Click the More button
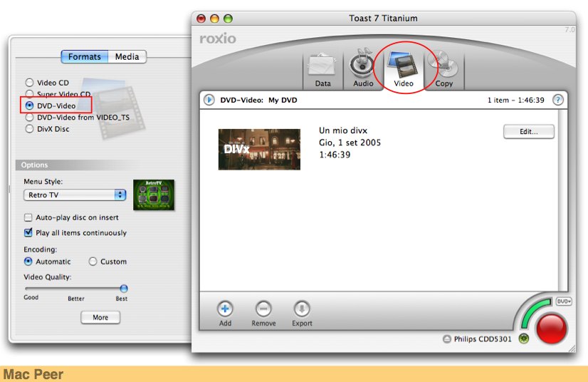The height and width of the screenshot is (382, 588). 100,317
